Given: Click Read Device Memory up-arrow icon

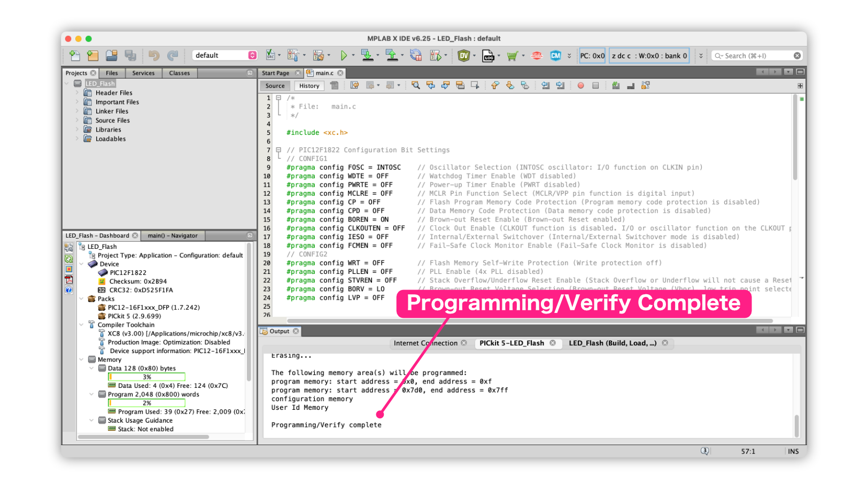Looking at the screenshot, I should tap(391, 55).
